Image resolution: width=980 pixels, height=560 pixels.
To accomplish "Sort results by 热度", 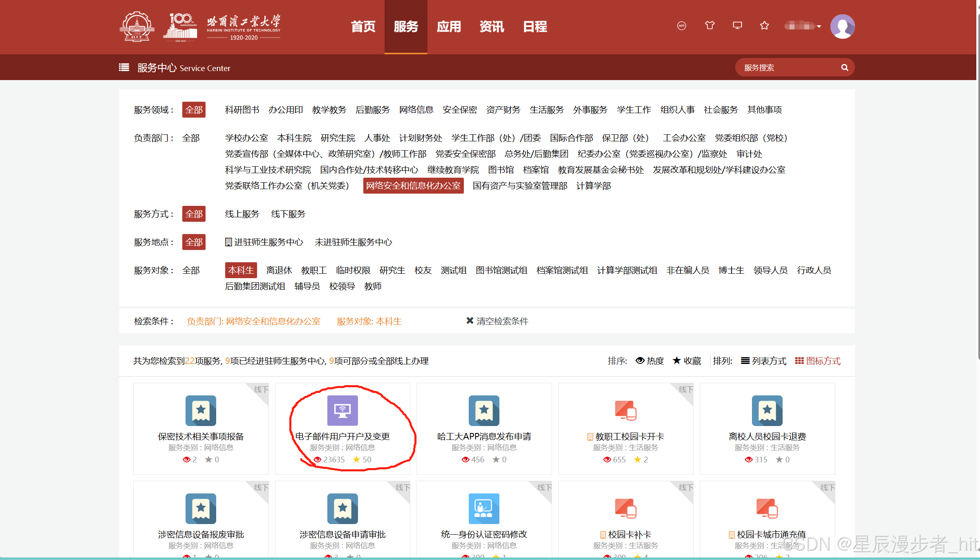I will [x=650, y=361].
